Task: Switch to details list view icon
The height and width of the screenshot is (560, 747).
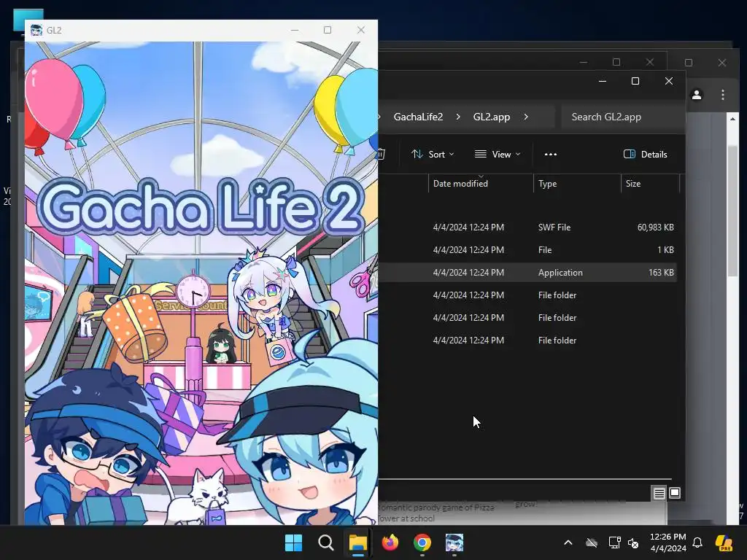Action: (x=659, y=494)
